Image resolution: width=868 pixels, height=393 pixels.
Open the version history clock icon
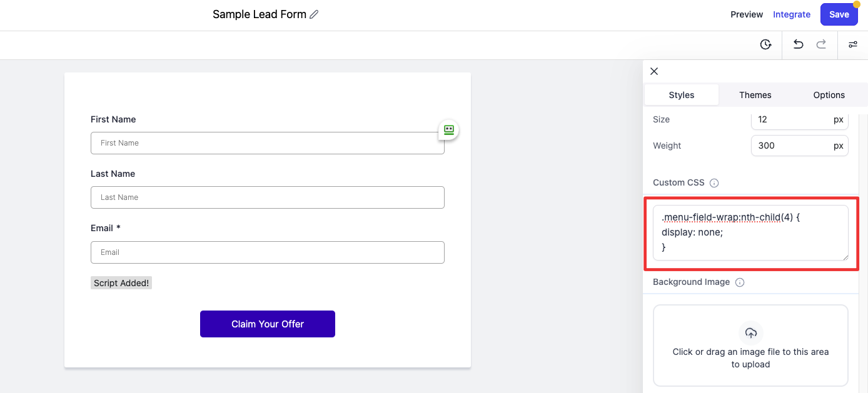[x=765, y=44]
